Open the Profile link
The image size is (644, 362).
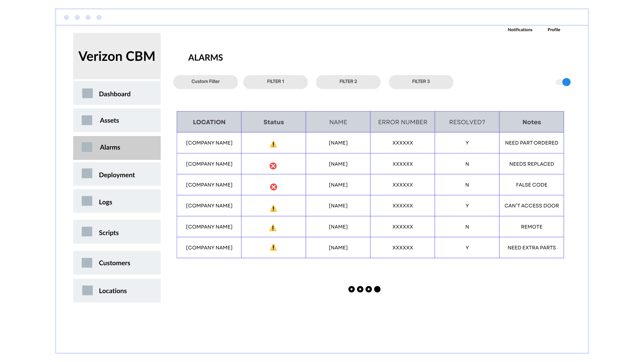click(x=554, y=30)
